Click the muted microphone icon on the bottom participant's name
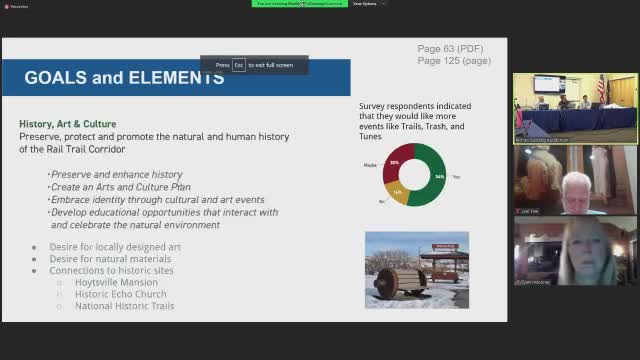This screenshot has height=360, width=640. click(x=518, y=282)
